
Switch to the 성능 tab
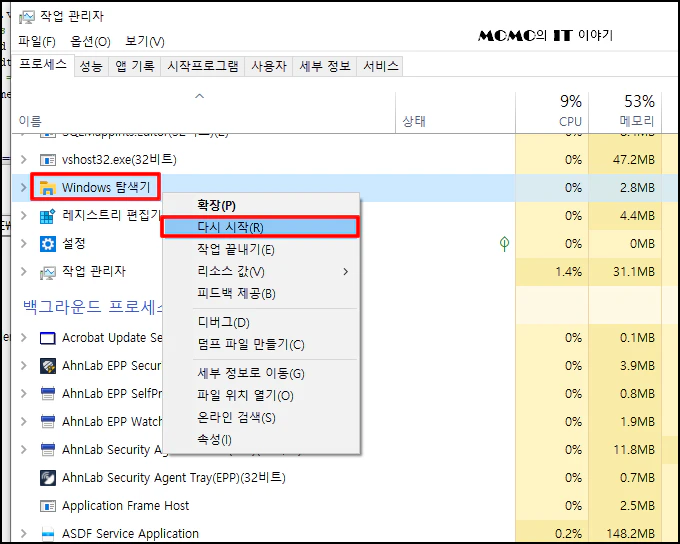point(91,66)
